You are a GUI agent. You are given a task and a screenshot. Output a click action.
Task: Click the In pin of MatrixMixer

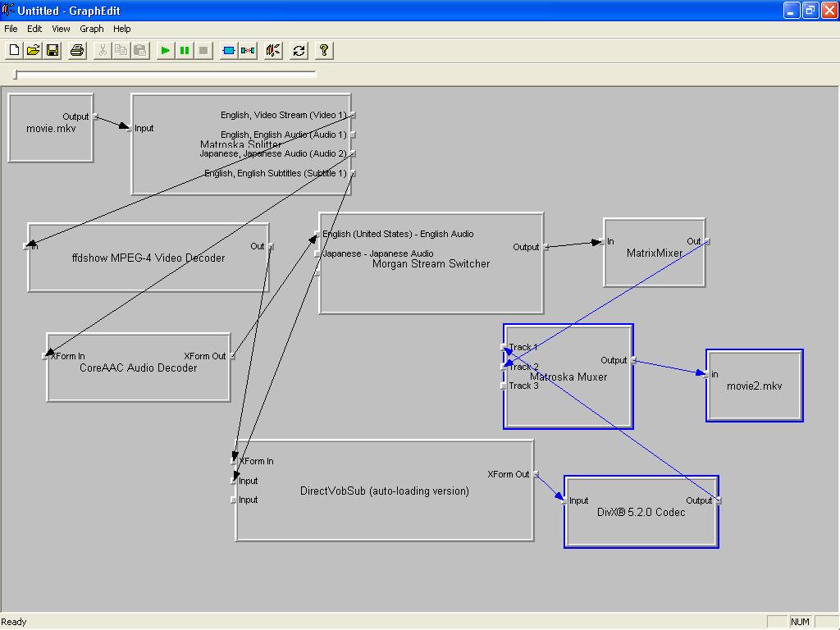[x=601, y=242]
